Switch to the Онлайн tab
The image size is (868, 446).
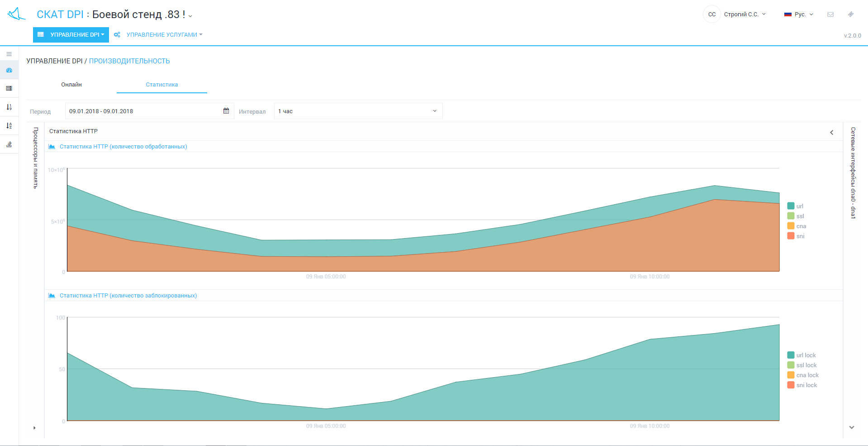[x=71, y=85]
